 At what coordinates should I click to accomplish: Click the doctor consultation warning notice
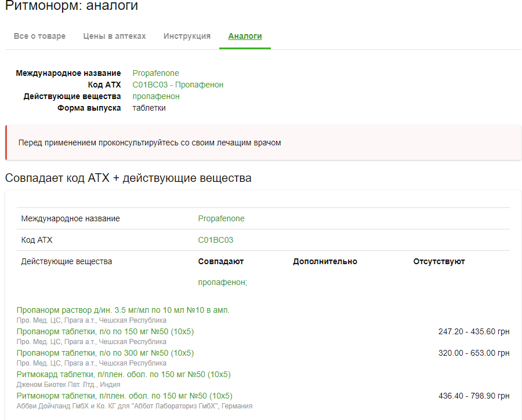(x=263, y=143)
